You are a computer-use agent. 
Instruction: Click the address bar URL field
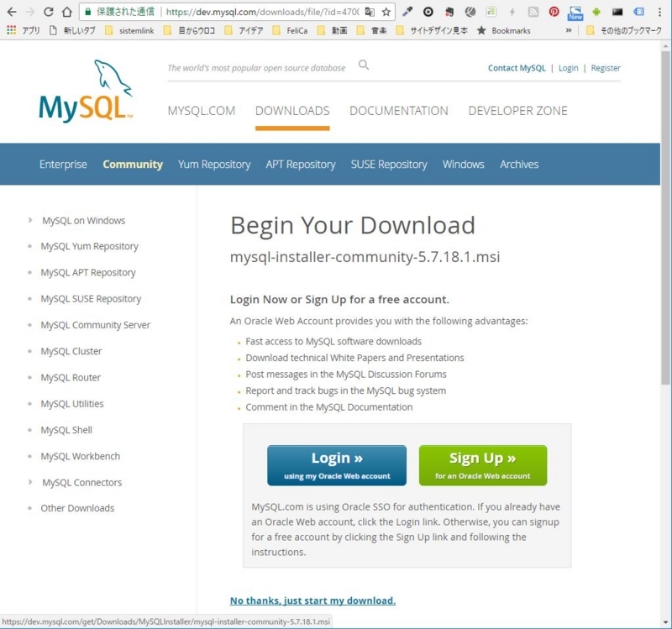pos(262,12)
